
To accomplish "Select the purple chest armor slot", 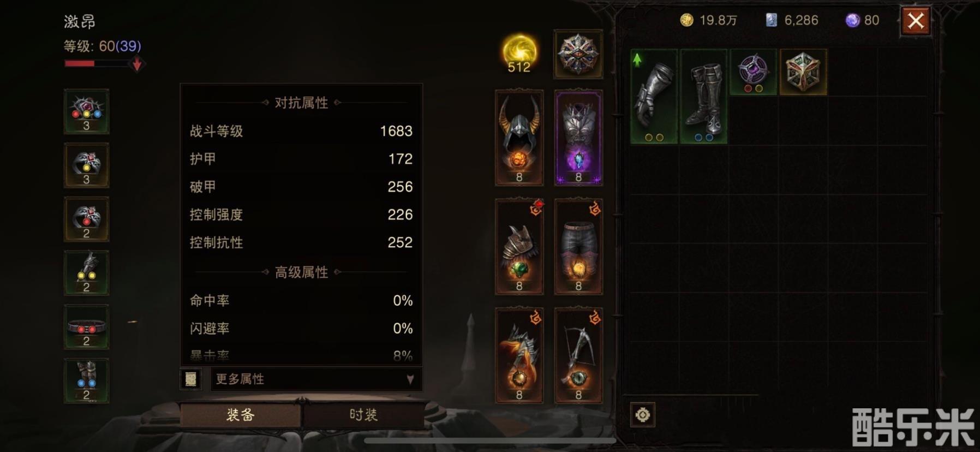I will pos(578,138).
